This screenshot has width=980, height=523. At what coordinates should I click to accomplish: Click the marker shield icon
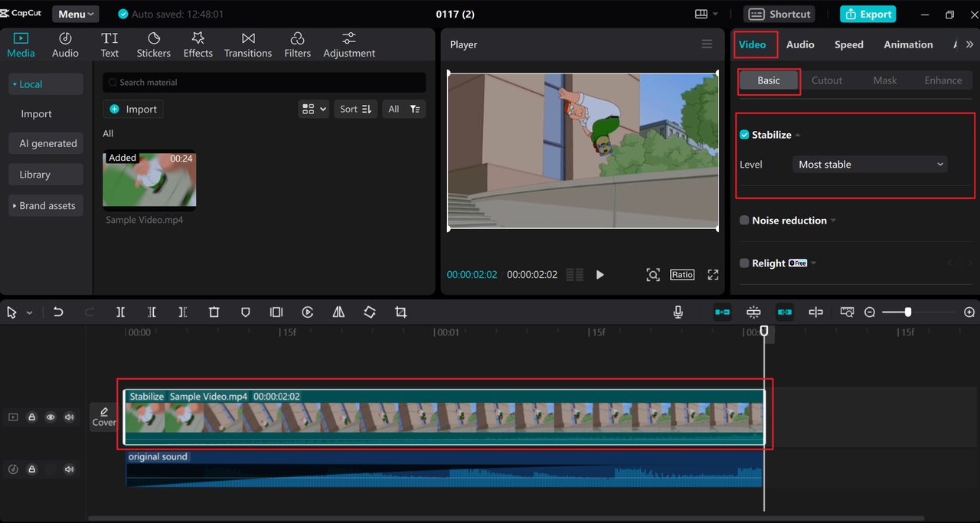click(x=246, y=312)
